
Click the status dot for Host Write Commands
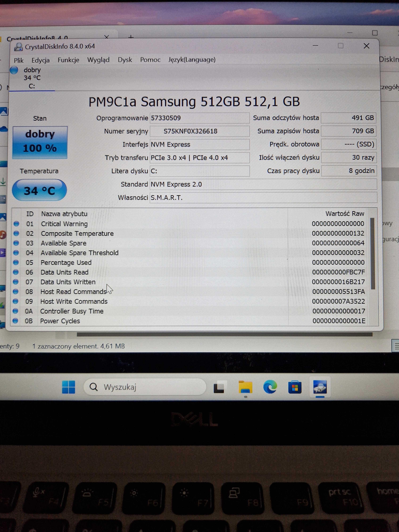(x=16, y=301)
